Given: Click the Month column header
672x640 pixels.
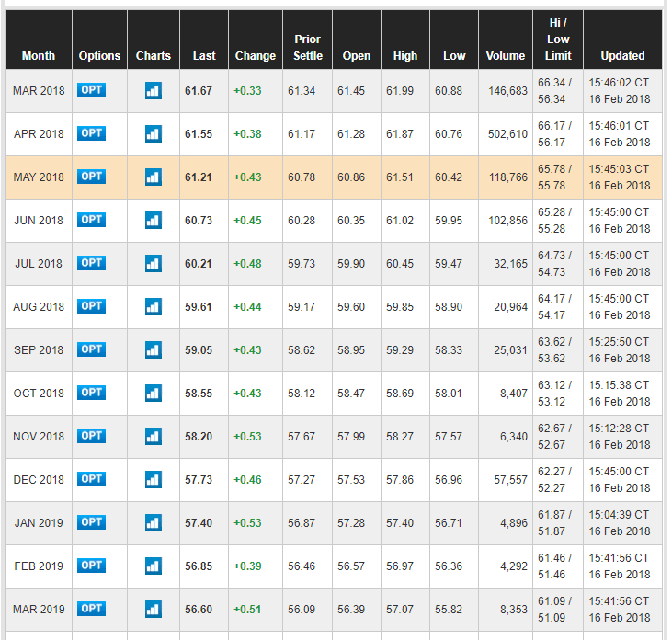Looking at the screenshot, I should click(39, 56).
